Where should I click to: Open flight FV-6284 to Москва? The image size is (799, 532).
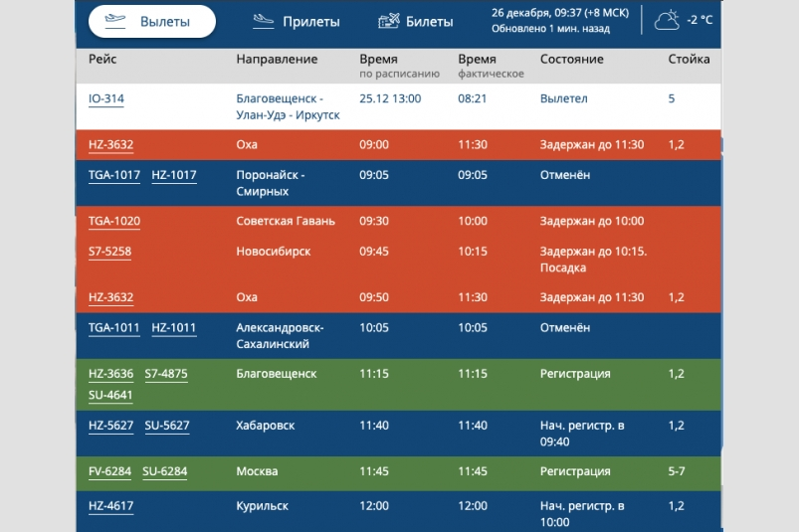click(110, 471)
